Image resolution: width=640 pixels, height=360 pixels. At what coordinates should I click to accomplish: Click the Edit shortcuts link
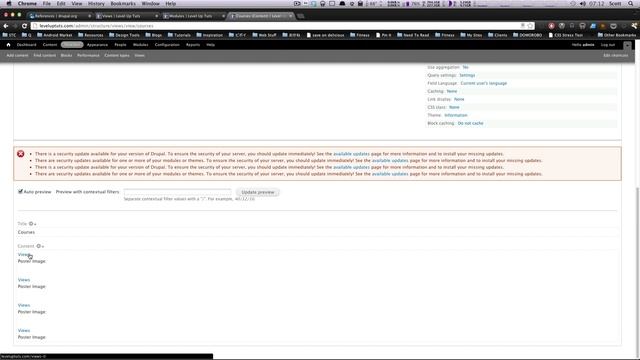[x=616, y=56]
